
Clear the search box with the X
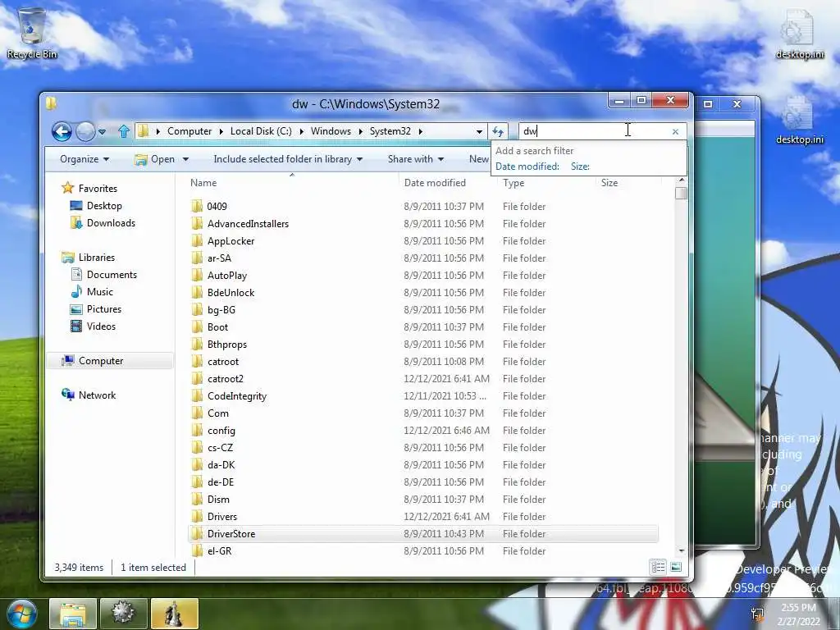675,132
